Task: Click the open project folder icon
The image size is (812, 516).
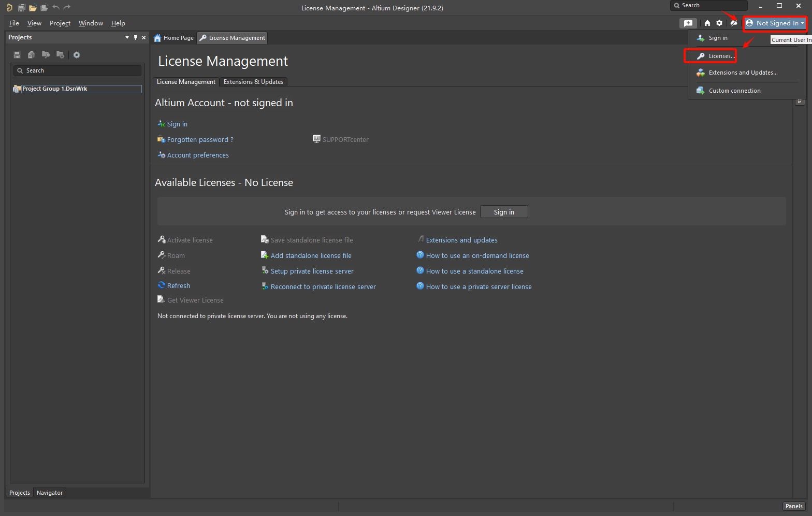Action: (33, 8)
